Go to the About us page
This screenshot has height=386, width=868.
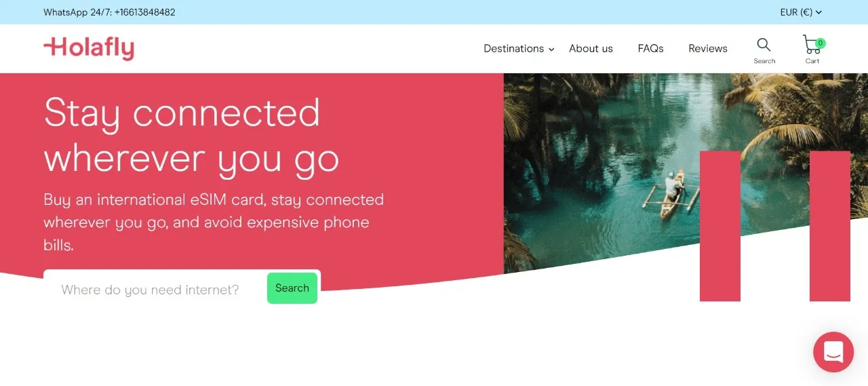coord(591,49)
